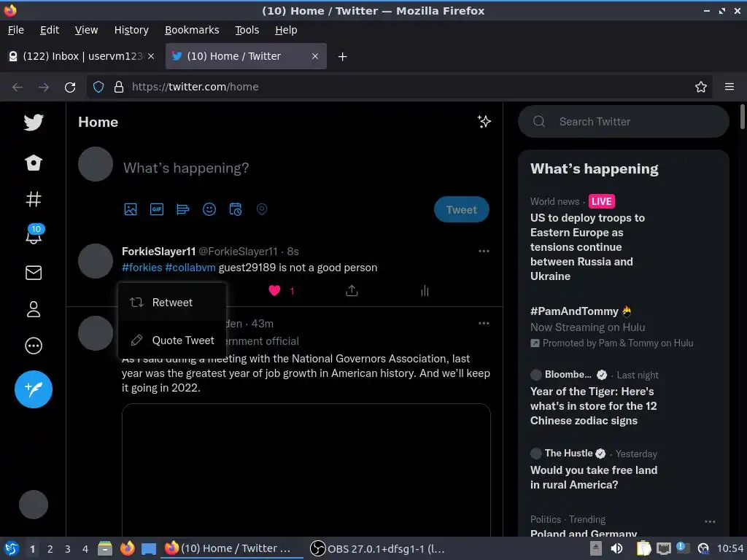
Task: Add a GIF with the GIF icon
Action: point(157,209)
